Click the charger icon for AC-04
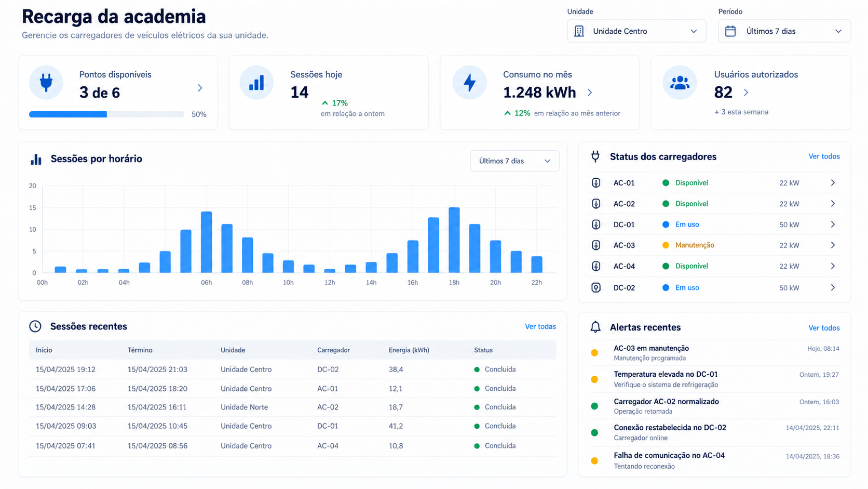868x489 pixels. pyautogui.click(x=596, y=266)
